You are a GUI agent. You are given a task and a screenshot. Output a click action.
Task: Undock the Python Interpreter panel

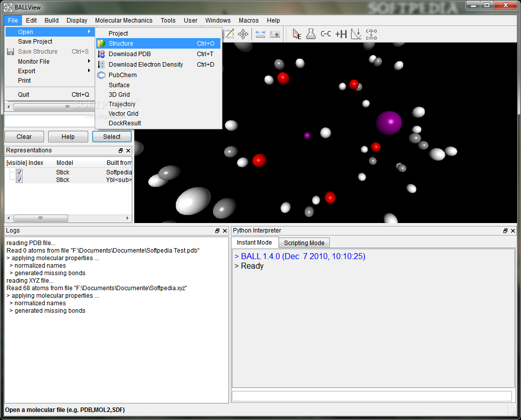coord(505,231)
